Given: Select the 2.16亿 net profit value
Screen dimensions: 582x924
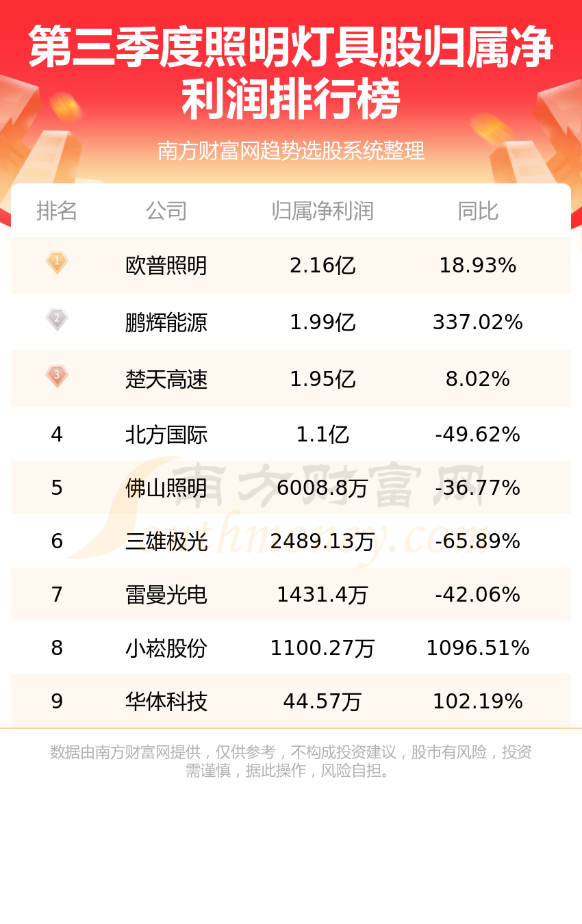Looking at the screenshot, I should [x=322, y=266].
